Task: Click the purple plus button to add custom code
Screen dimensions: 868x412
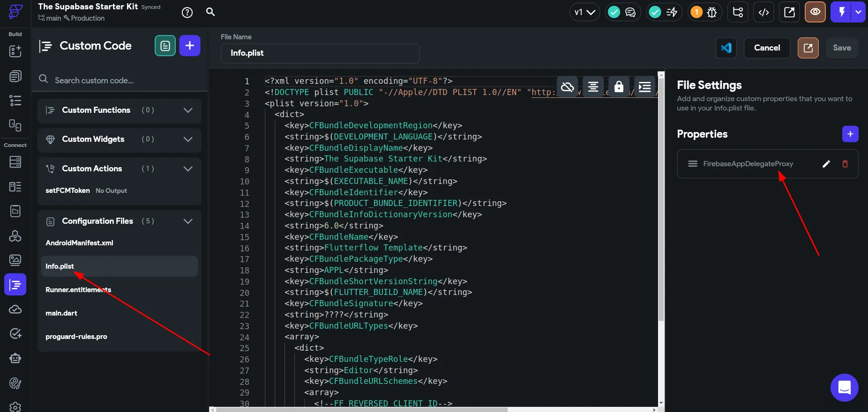Action: pos(190,45)
